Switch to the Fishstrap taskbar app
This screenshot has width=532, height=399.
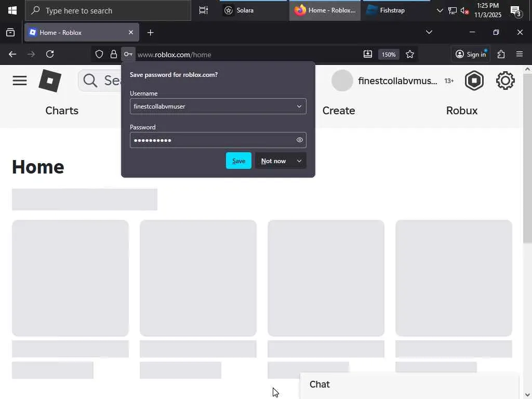396,10
